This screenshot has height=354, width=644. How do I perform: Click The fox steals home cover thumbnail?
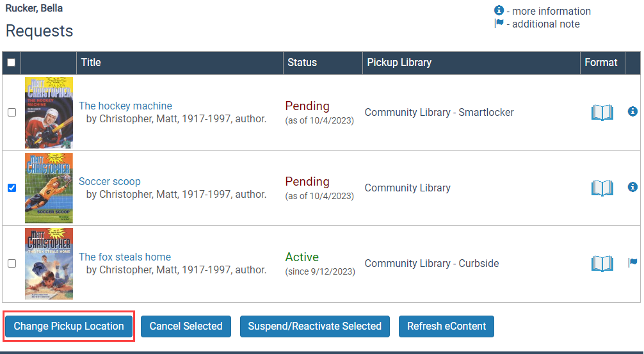pos(49,264)
